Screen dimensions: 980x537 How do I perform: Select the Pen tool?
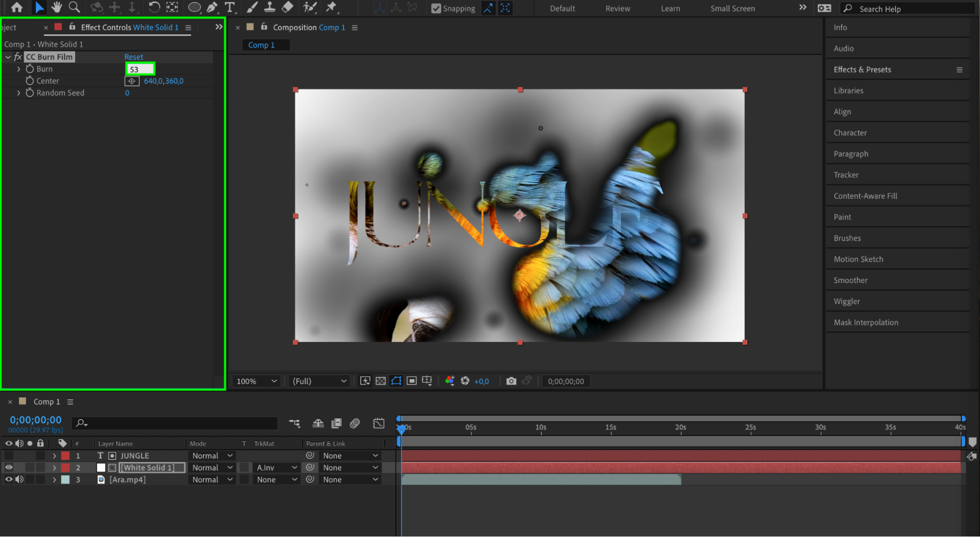212,7
